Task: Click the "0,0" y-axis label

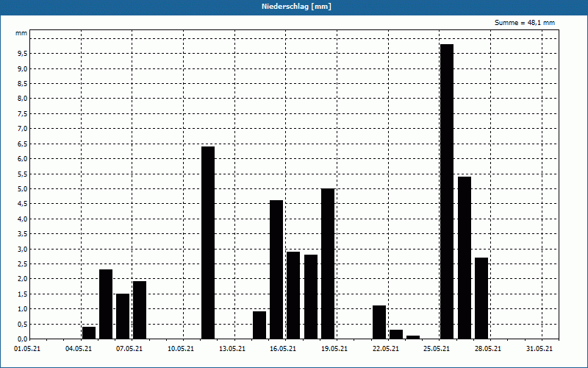Action: pos(23,339)
